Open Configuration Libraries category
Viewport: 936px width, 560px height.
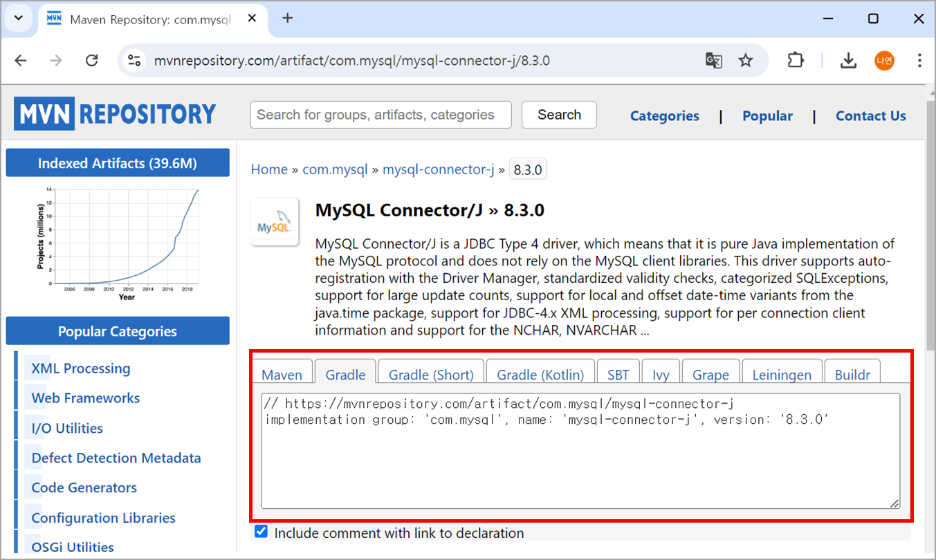(x=104, y=519)
